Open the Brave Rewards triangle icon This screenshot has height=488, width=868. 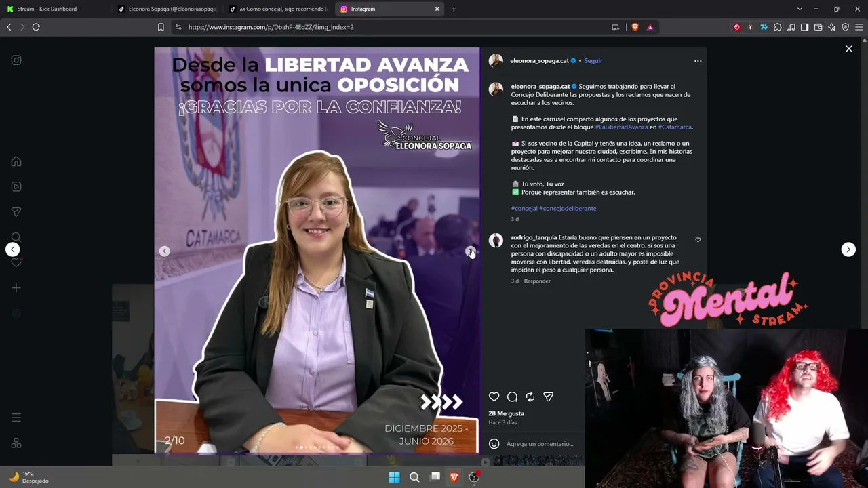pyautogui.click(x=650, y=27)
